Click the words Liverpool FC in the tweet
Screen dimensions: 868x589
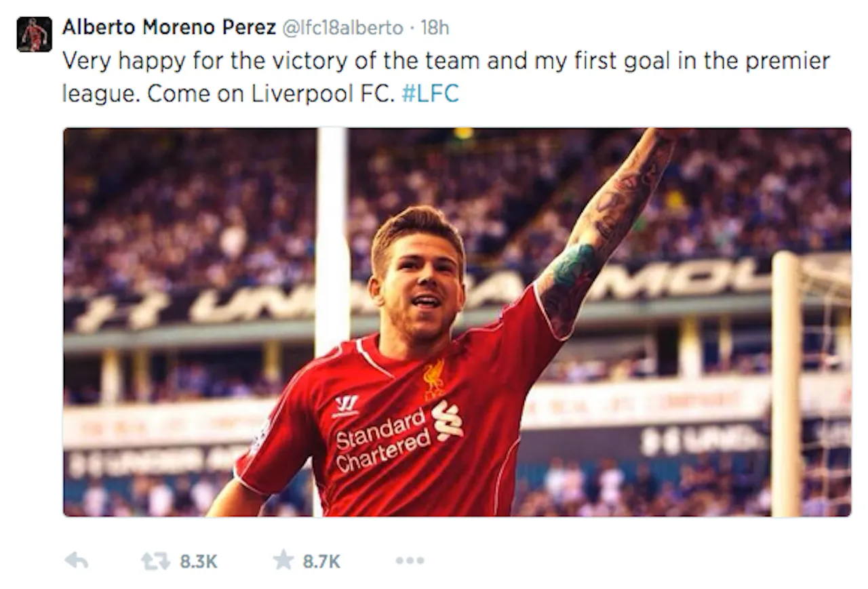322,93
